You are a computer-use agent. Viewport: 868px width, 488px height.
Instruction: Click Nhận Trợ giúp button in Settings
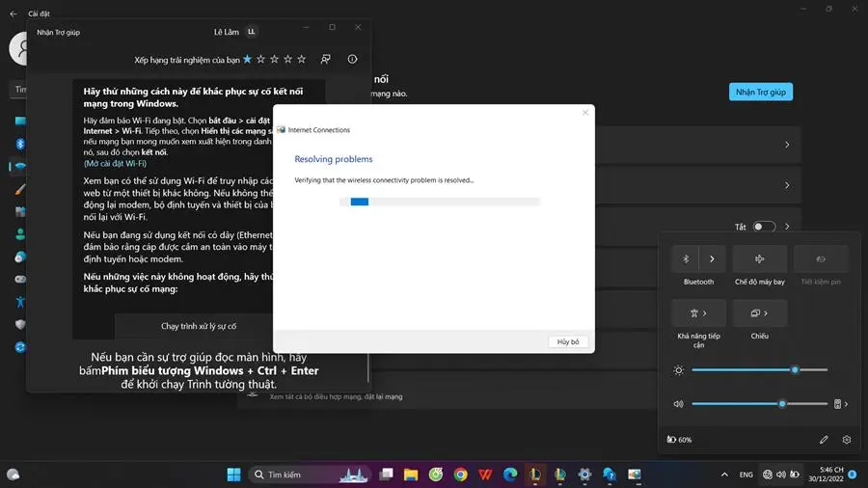pos(761,92)
